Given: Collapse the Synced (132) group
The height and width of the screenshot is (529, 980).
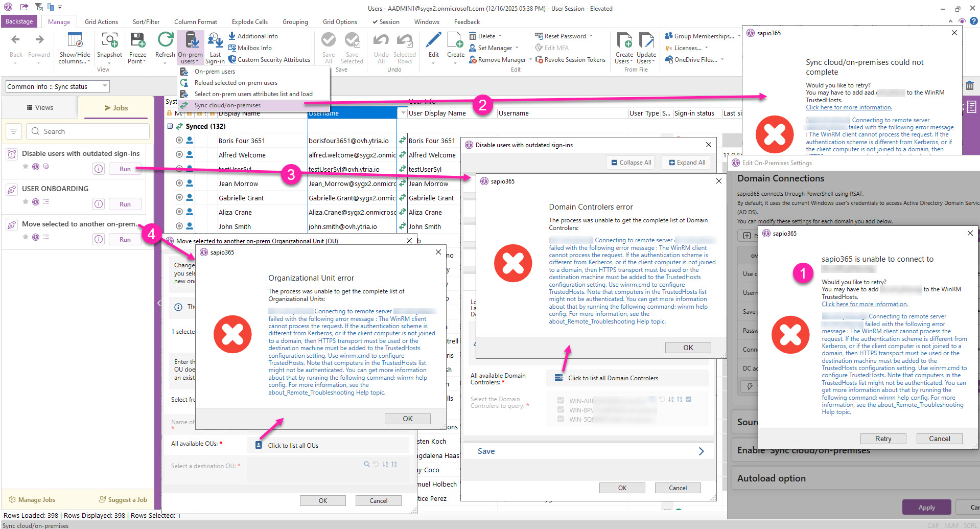Looking at the screenshot, I should (x=170, y=126).
